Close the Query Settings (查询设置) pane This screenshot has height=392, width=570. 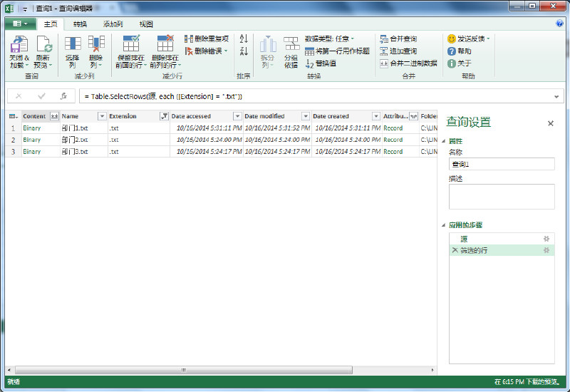550,123
